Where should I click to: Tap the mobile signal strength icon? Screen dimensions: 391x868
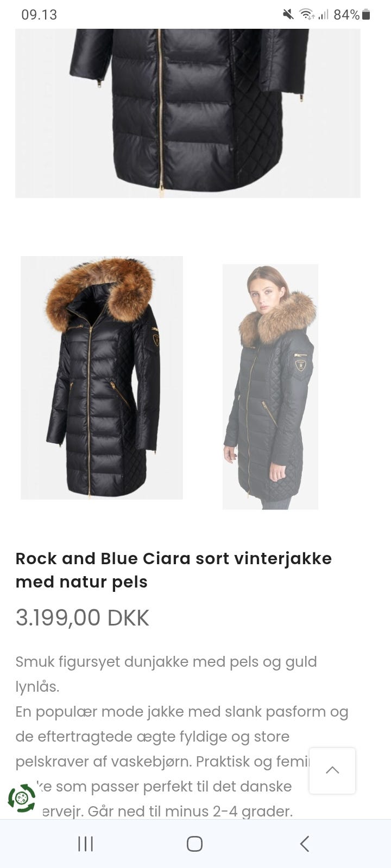click(x=324, y=15)
